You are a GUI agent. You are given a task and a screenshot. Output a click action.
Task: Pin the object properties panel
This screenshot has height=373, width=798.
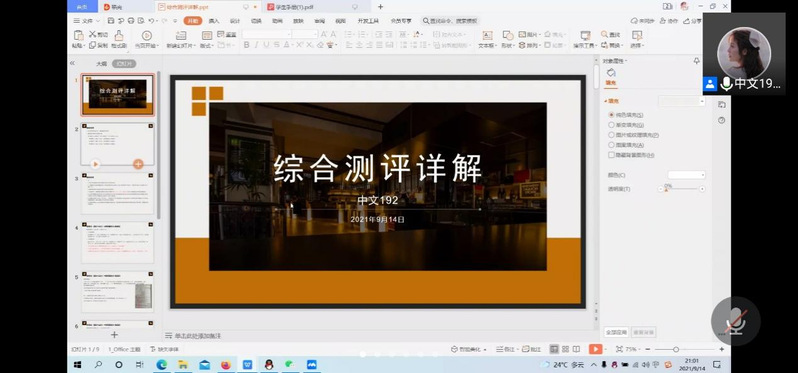(696, 61)
